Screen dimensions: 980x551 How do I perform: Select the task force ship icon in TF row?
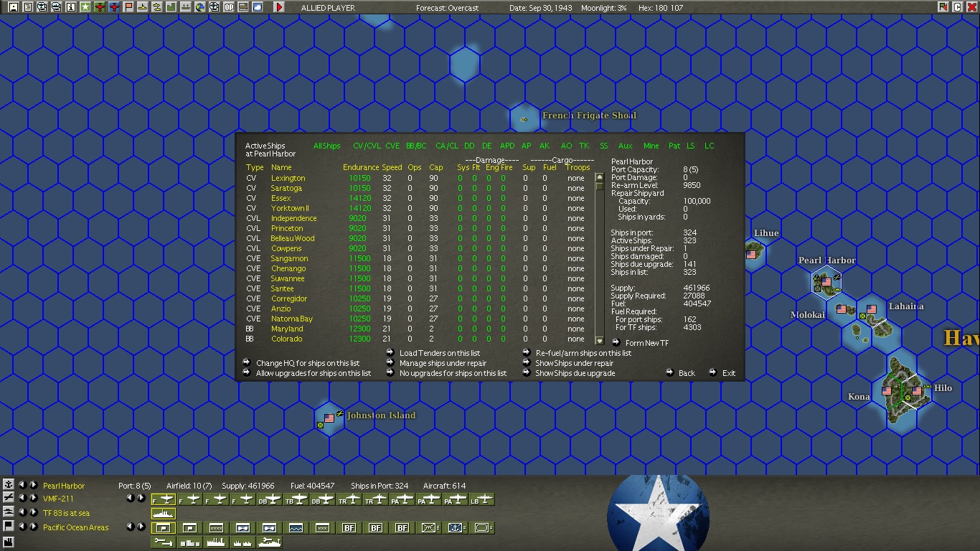[x=164, y=514]
